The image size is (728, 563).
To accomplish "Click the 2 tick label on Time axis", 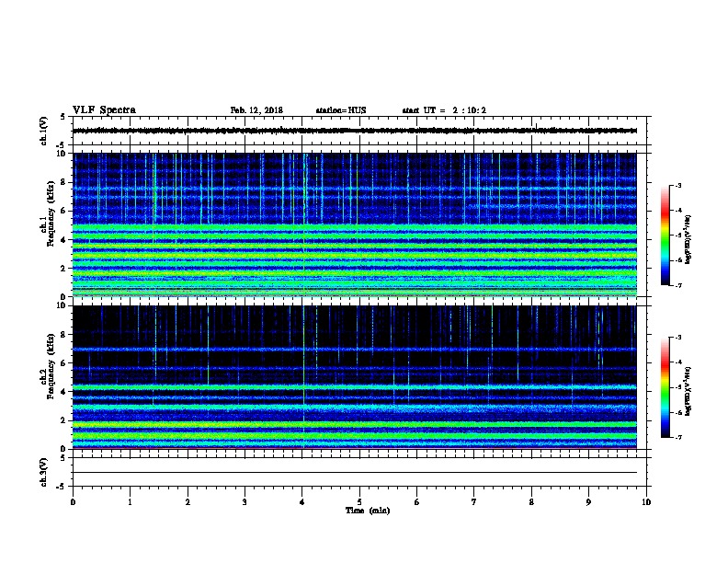I will coord(188,502).
